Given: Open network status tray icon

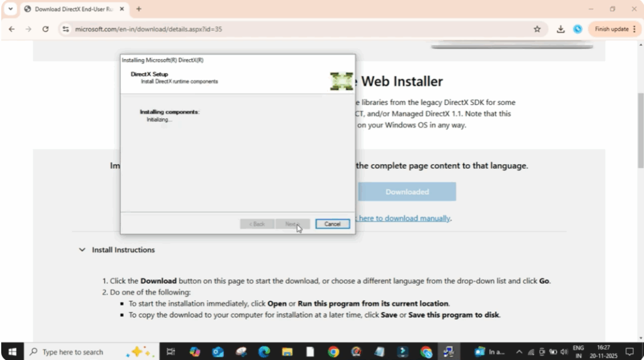Looking at the screenshot, I should [x=531, y=352].
